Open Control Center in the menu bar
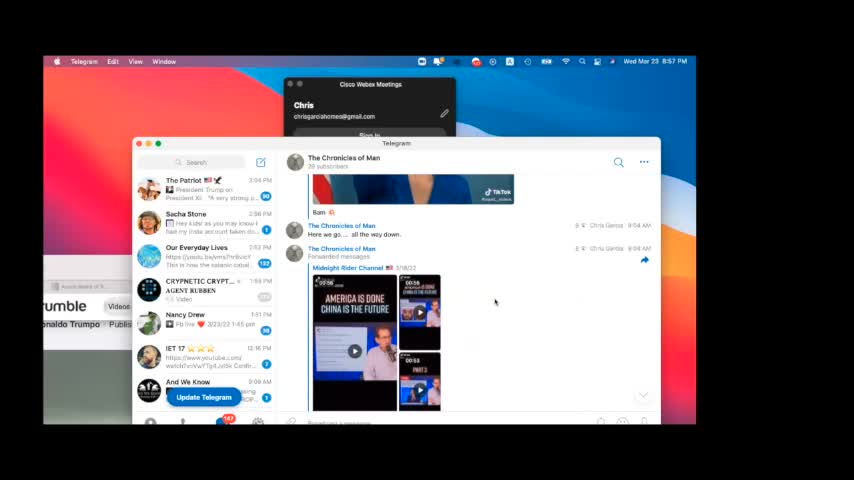 (x=597, y=62)
